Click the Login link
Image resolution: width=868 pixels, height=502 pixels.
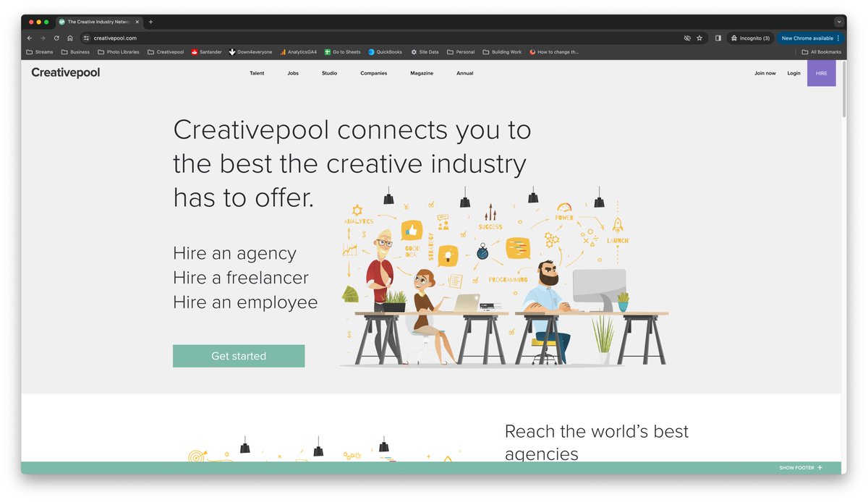[793, 73]
